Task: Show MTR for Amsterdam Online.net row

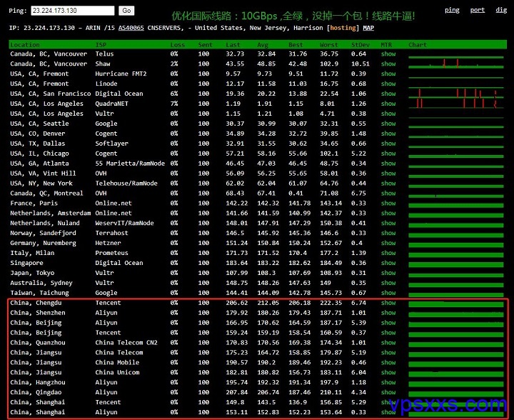Action: (x=388, y=213)
